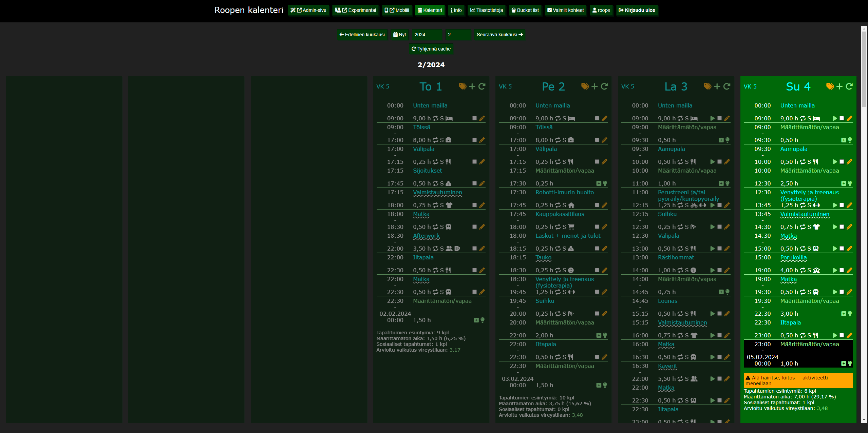Open Bucket list page
The image size is (868, 433).
525,10
